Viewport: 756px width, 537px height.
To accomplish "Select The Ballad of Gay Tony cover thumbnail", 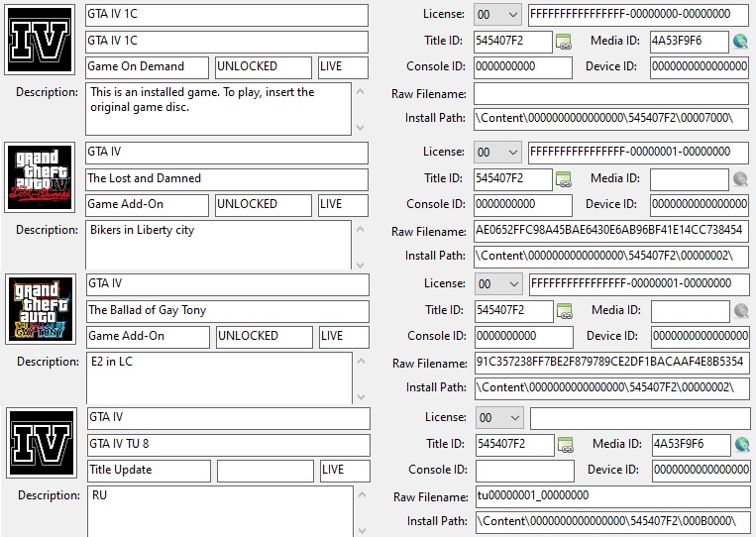I will click(41, 309).
